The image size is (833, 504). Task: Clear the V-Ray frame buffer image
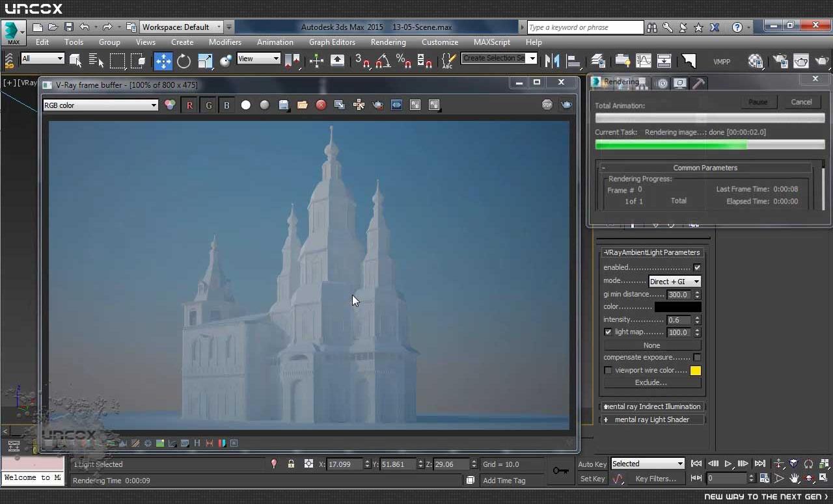point(321,105)
